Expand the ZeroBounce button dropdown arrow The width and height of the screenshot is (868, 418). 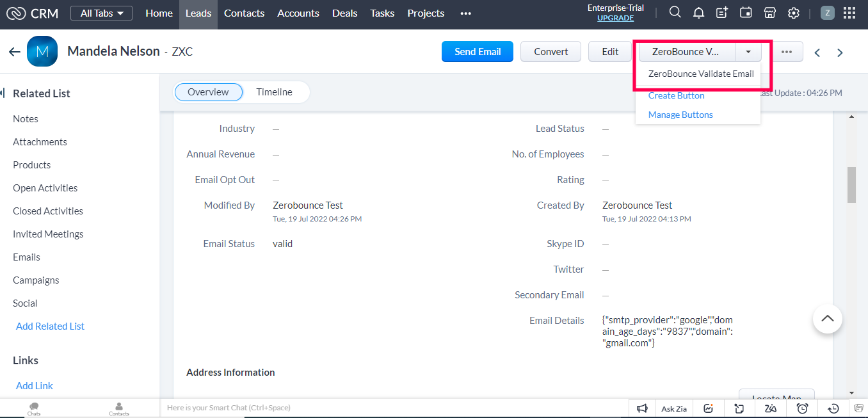(x=748, y=52)
